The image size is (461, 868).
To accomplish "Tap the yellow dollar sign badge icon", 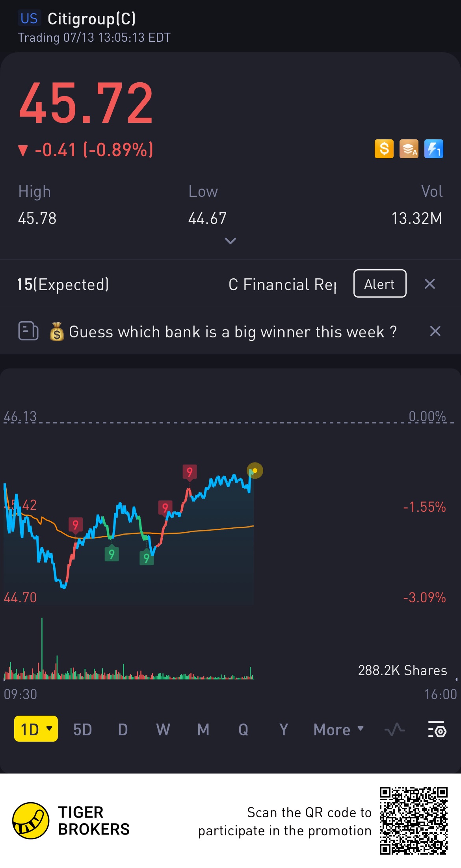I will (384, 149).
